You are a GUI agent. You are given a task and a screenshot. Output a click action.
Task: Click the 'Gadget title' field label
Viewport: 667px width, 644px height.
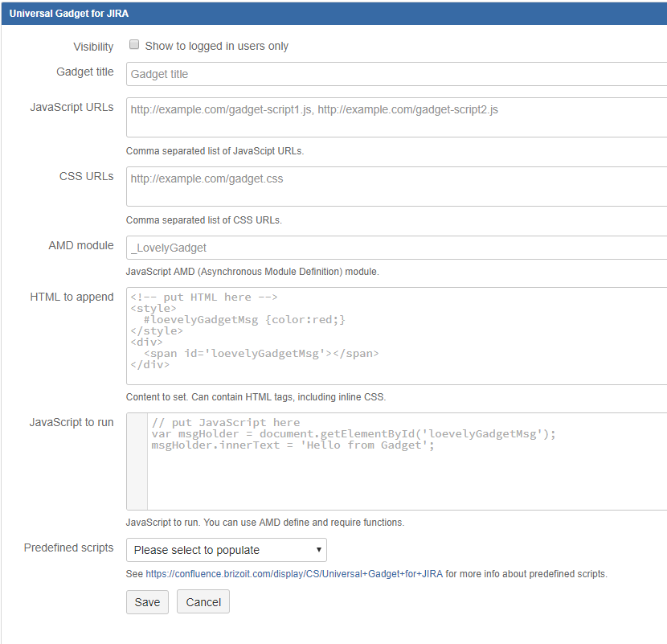pyautogui.click(x=85, y=72)
